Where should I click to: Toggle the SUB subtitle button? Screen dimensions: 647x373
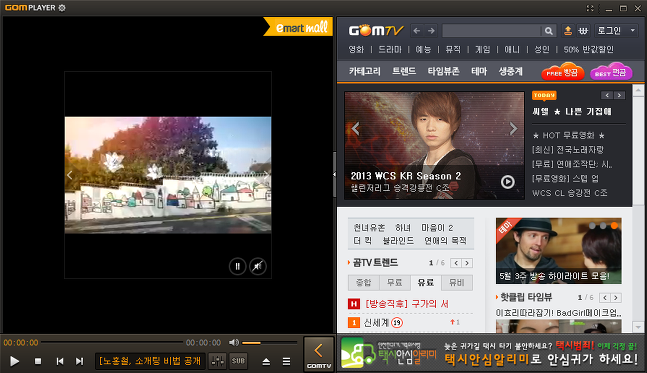click(x=238, y=361)
